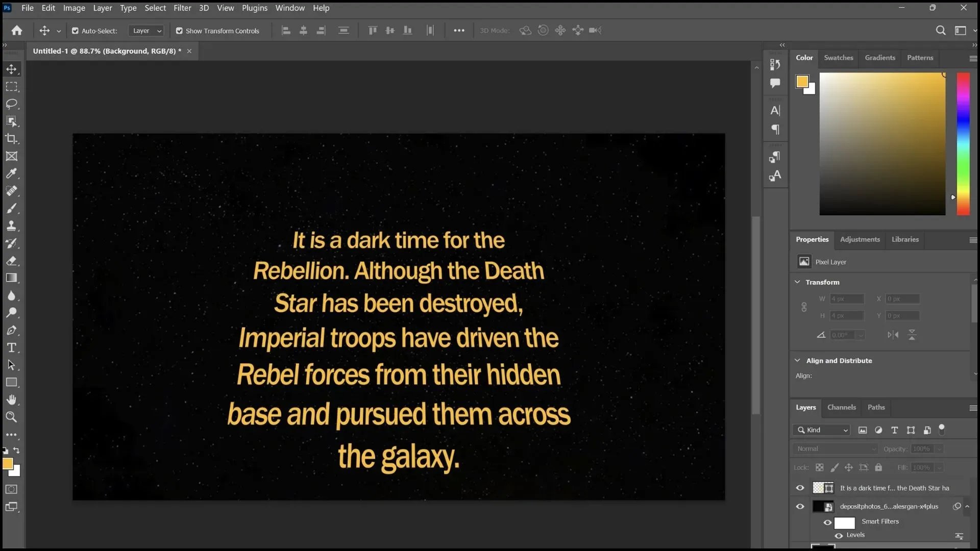Image resolution: width=980 pixels, height=551 pixels.
Task: Open the Filter menu
Action: [x=182, y=8]
